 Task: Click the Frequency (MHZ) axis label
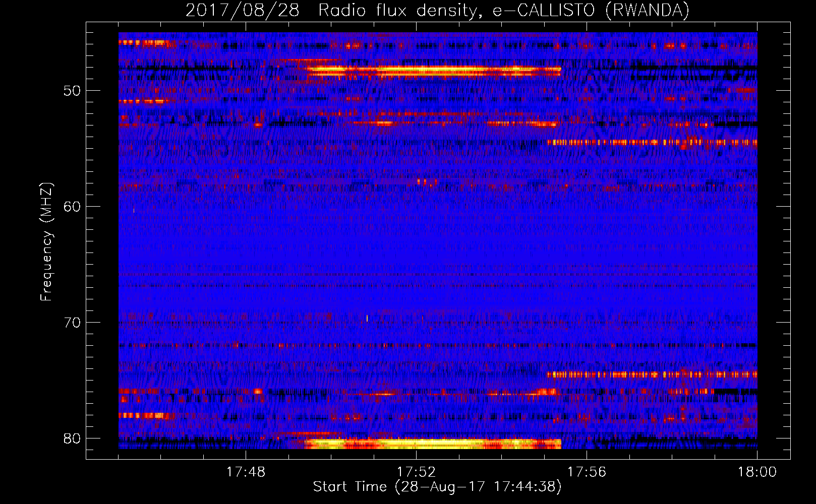tap(46, 242)
